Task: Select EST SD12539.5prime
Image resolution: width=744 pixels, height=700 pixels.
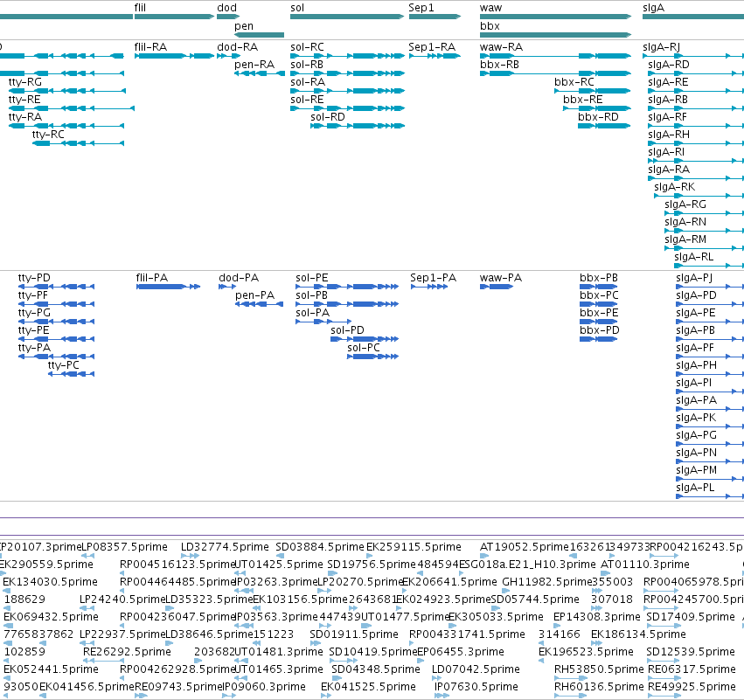Action: pos(664,661)
